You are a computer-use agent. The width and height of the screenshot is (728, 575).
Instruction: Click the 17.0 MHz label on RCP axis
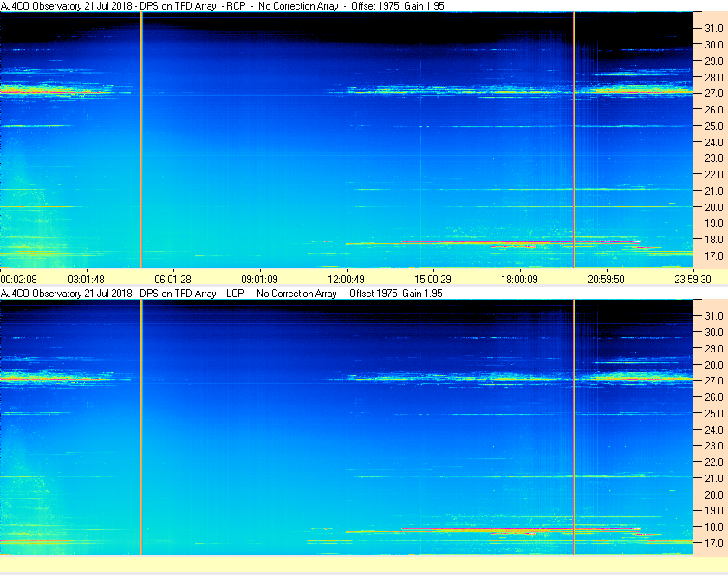(713, 256)
